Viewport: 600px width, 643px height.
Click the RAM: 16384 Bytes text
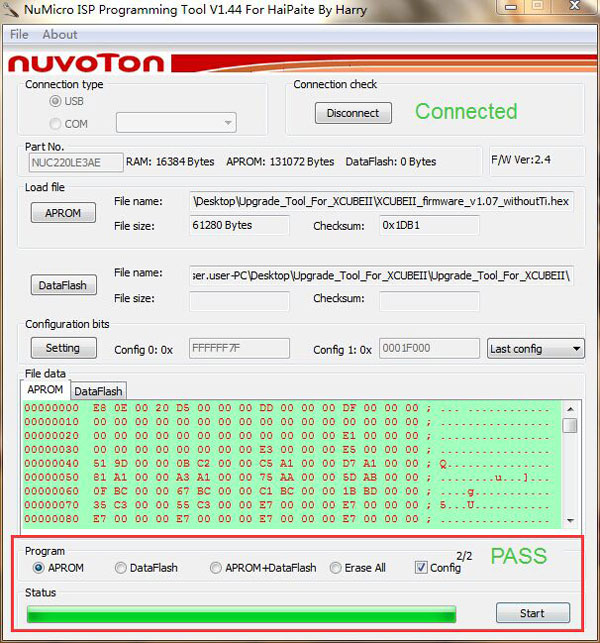pyautogui.click(x=170, y=162)
